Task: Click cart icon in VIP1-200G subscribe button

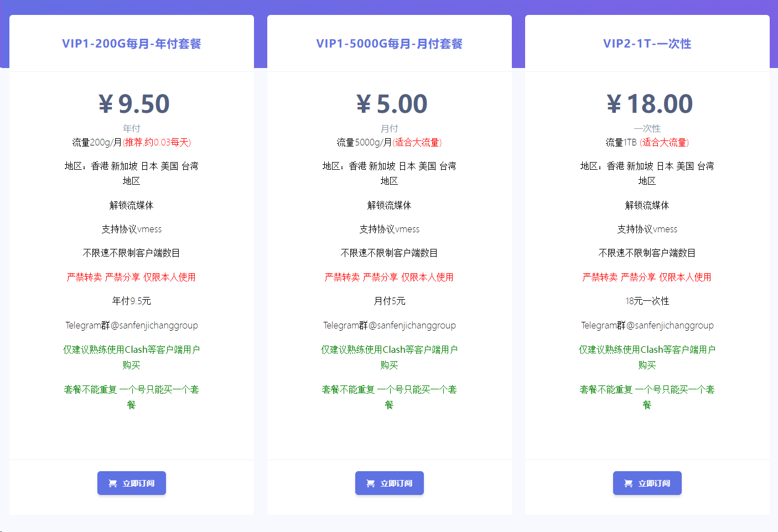Action: (x=113, y=483)
